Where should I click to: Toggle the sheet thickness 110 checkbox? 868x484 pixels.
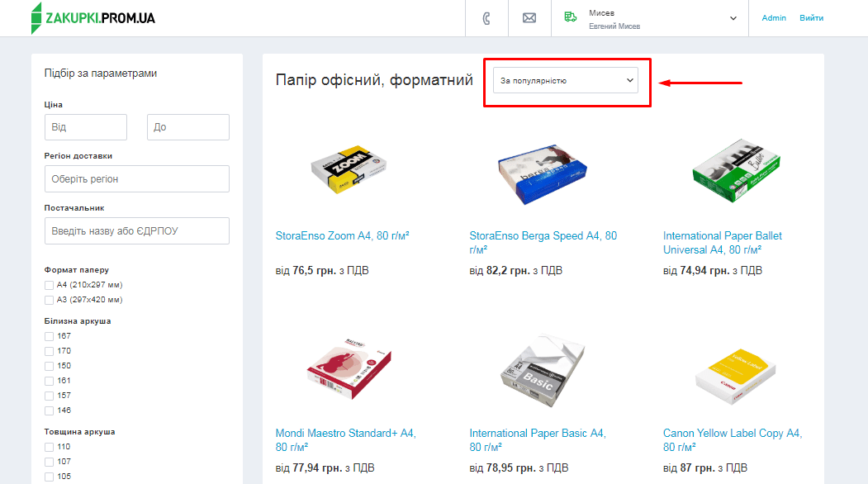pos(50,447)
